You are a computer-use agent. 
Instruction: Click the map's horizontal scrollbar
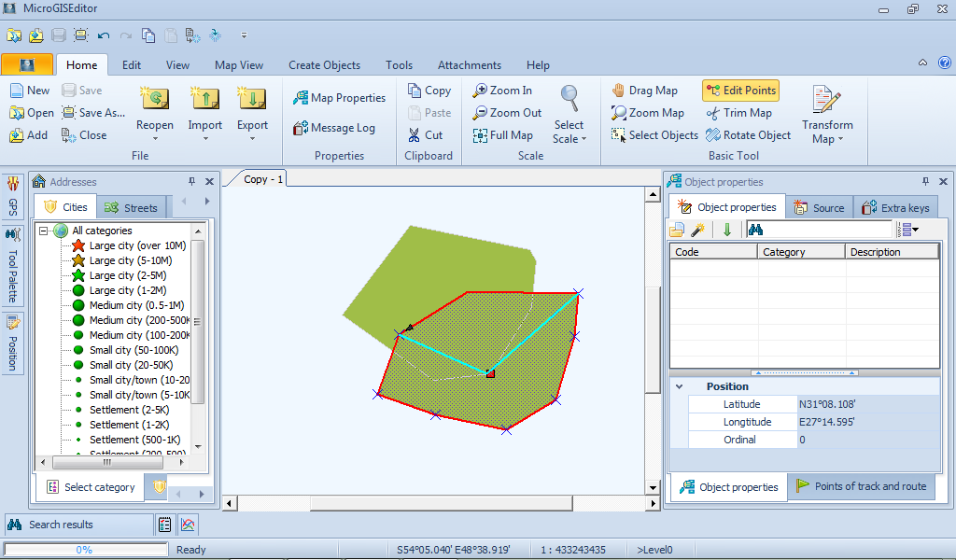click(x=401, y=503)
